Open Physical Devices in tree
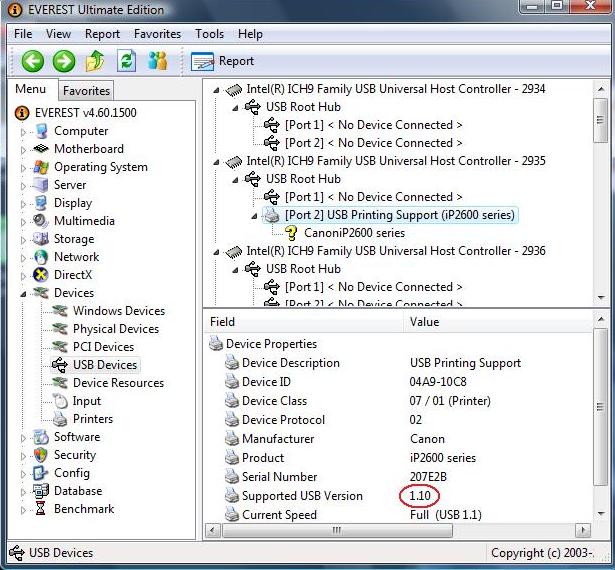 tap(116, 329)
